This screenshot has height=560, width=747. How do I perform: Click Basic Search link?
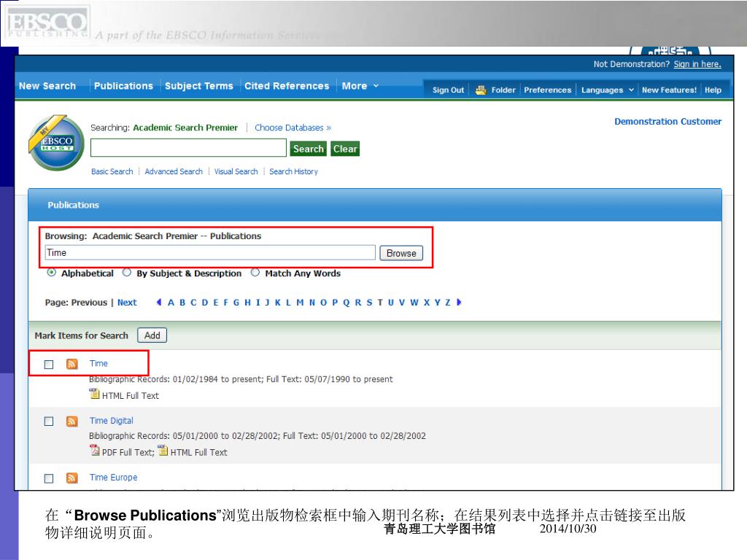click(x=112, y=171)
